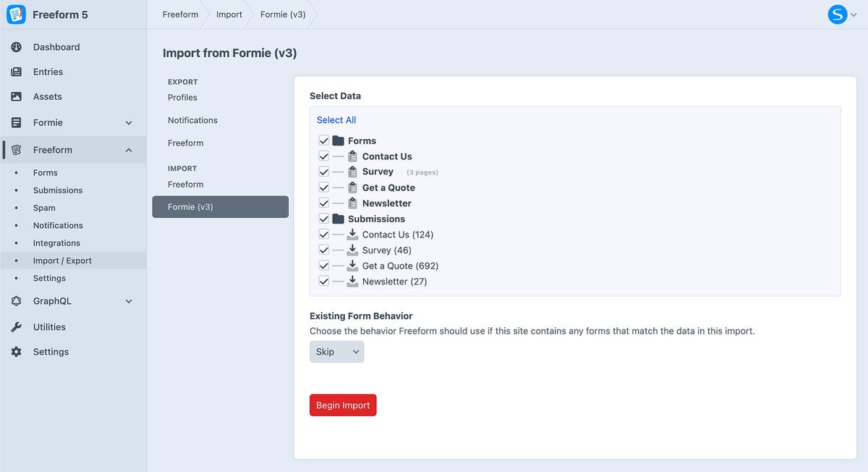The width and height of the screenshot is (868, 472).
Task: Click the Utilities wrench icon
Action: (x=17, y=327)
